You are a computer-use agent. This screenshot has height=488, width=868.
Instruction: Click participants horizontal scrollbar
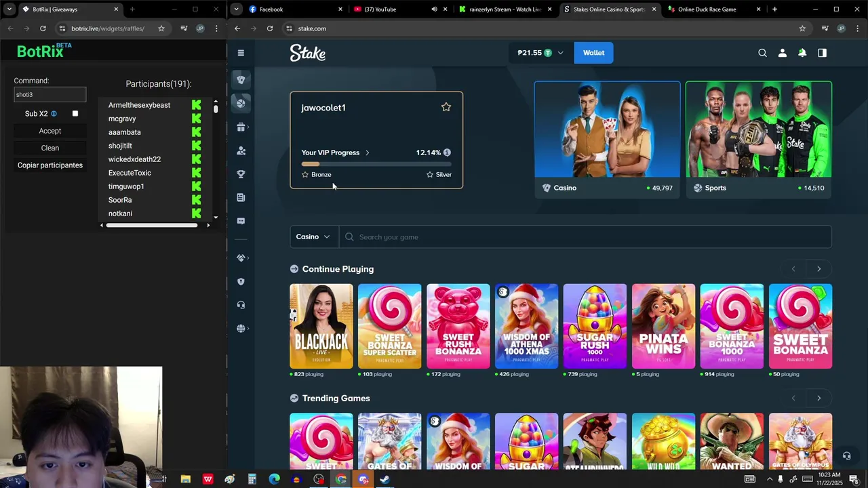click(x=152, y=225)
